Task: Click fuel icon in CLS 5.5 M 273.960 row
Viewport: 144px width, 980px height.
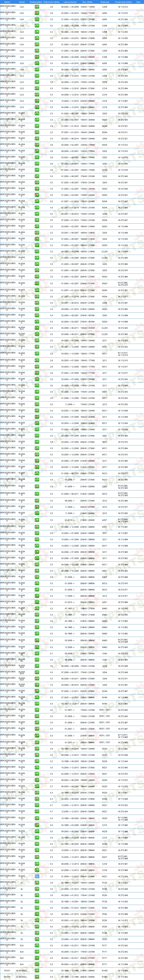Action: (37, 107)
